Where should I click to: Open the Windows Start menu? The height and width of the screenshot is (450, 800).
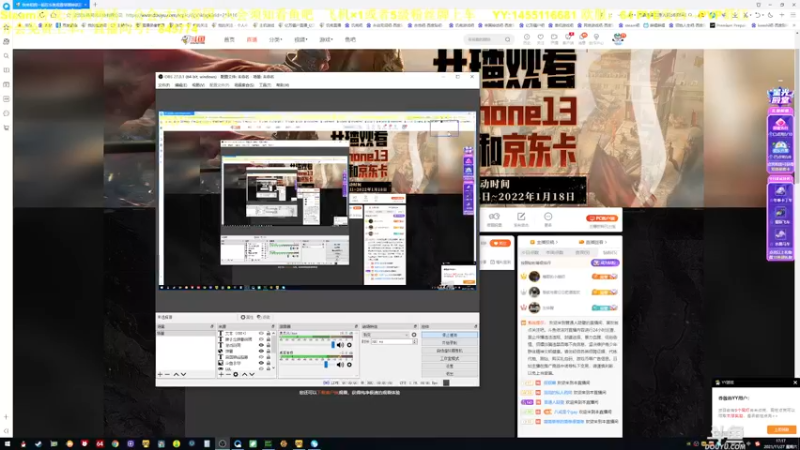click(x=7, y=444)
